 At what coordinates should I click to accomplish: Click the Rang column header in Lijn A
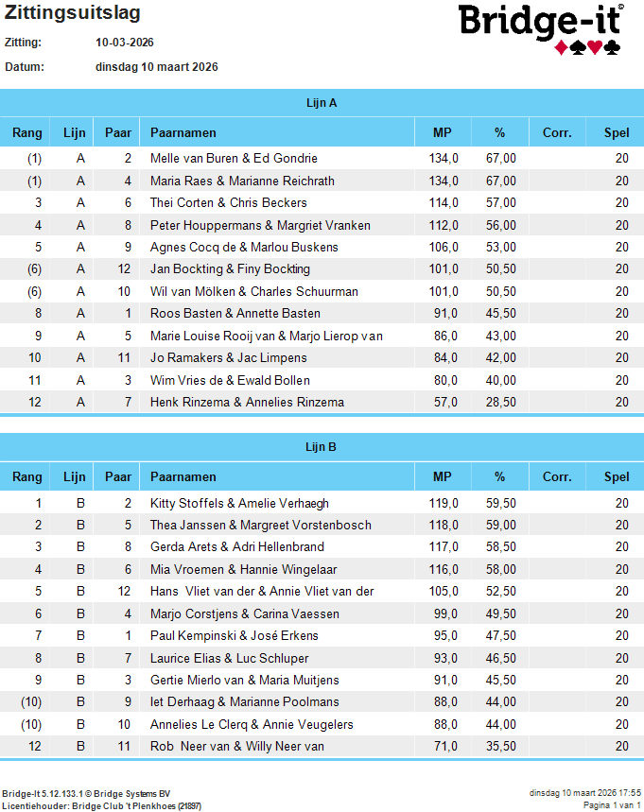coord(26,133)
